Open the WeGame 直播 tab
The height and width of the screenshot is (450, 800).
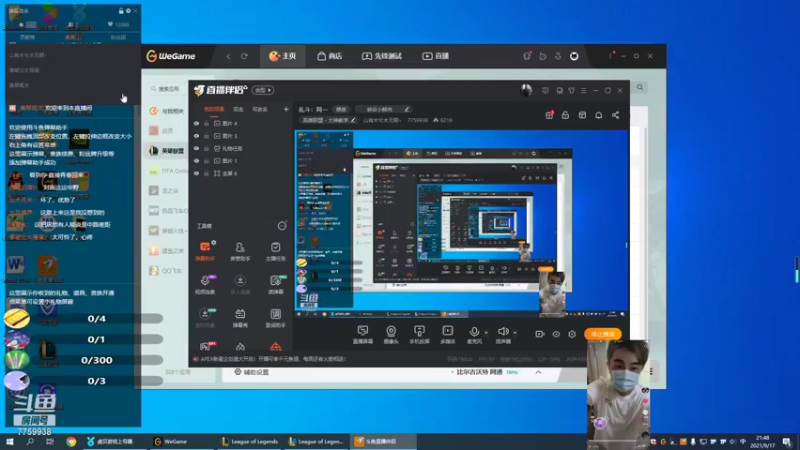click(435, 56)
